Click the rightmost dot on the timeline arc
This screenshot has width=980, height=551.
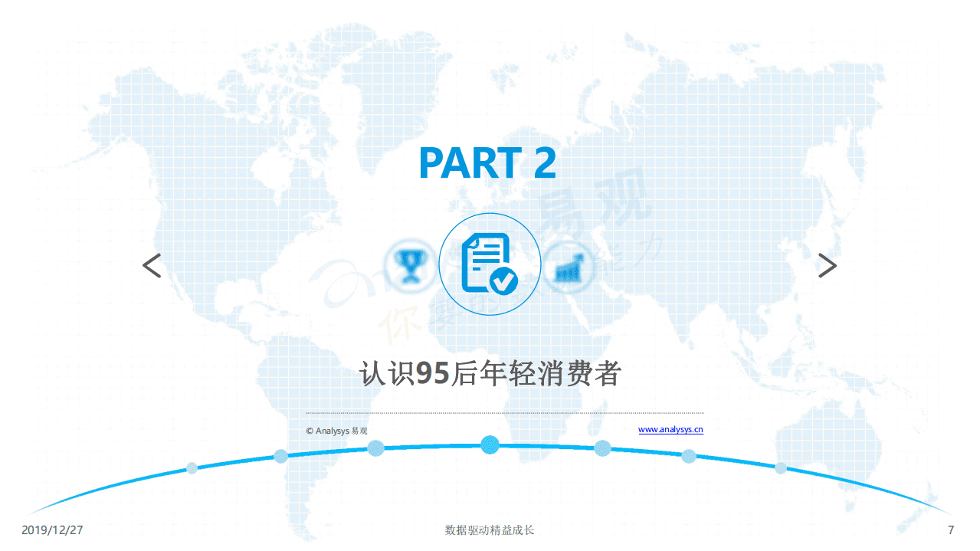tap(780, 469)
